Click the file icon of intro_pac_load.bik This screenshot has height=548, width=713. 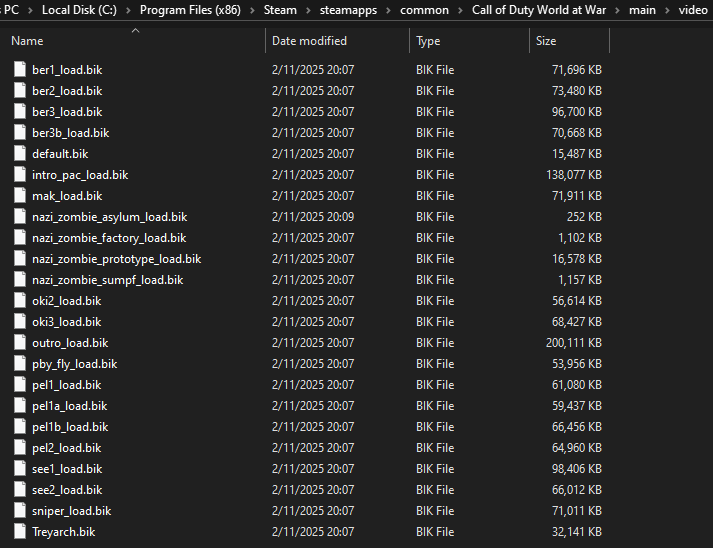tap(20, 174)
